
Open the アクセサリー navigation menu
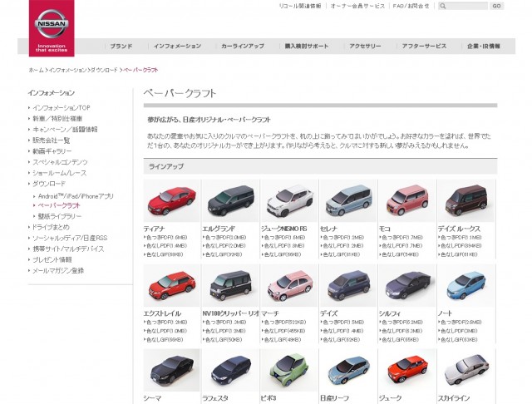point(365,46)
